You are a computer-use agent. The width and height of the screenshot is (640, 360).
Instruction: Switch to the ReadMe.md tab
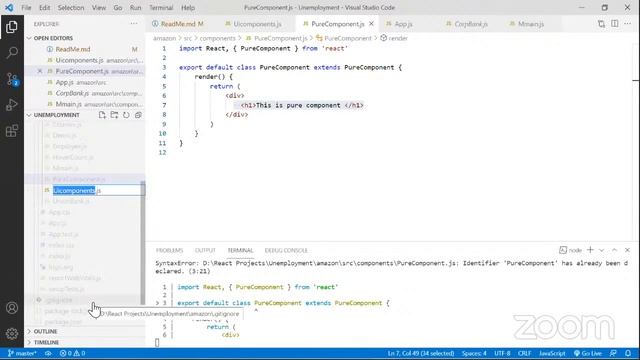coord(182,24)
